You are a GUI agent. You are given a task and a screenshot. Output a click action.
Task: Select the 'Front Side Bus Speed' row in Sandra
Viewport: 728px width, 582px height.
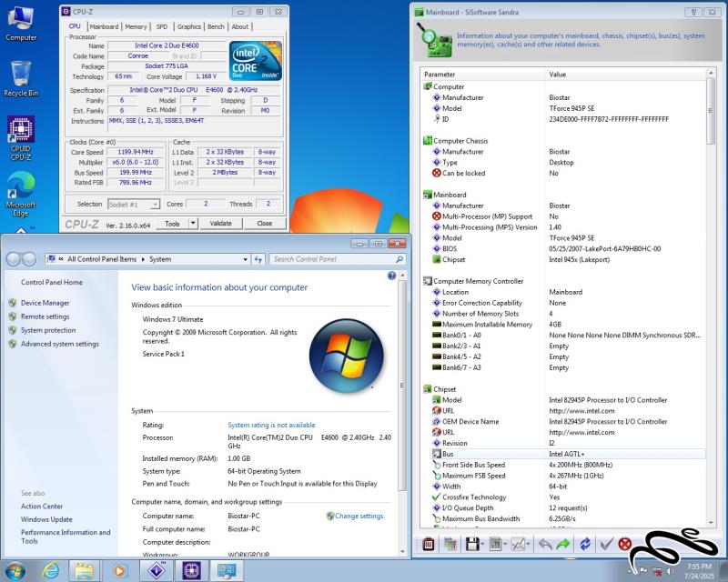pyautogui.click(x=563, y=465)
